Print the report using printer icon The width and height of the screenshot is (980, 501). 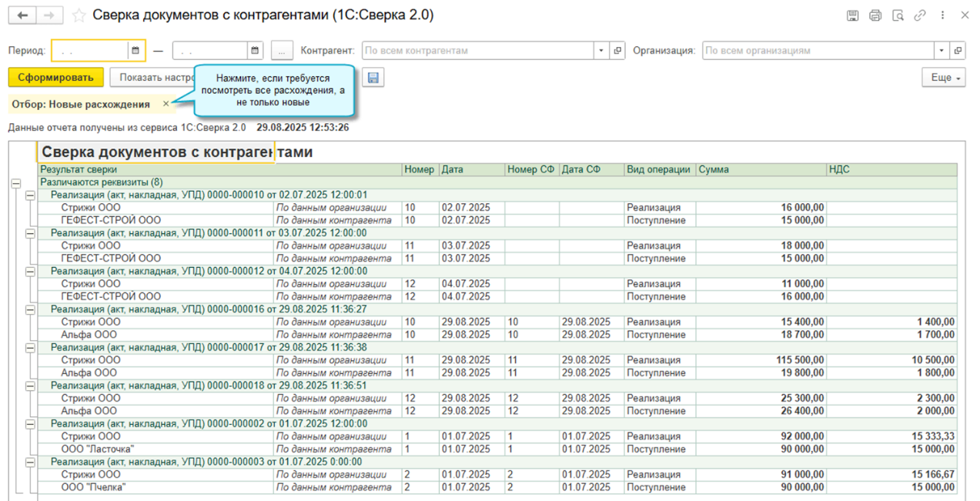875,15
